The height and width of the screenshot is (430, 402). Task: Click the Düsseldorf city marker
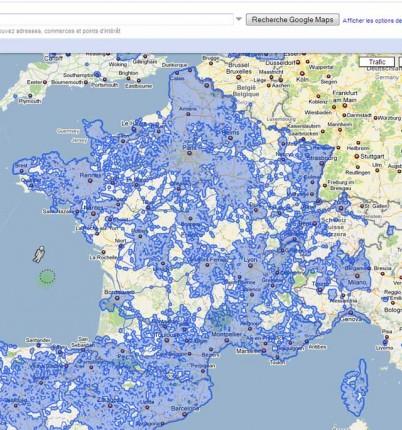coord(298,62)
